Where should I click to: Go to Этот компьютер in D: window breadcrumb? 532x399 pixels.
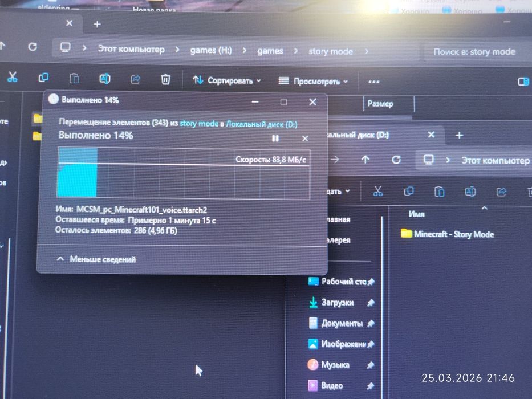(x=495, y=160)
